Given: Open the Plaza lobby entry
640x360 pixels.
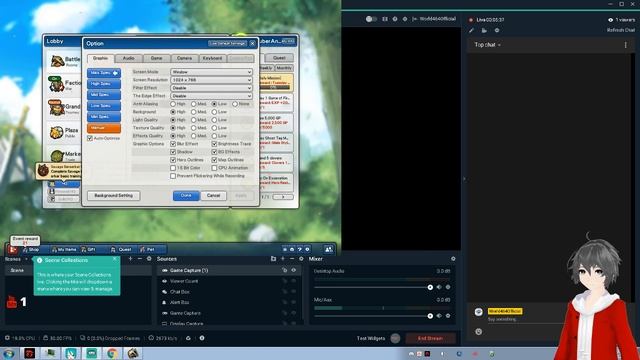Looking at the screenshot, I should coord(64,132).
